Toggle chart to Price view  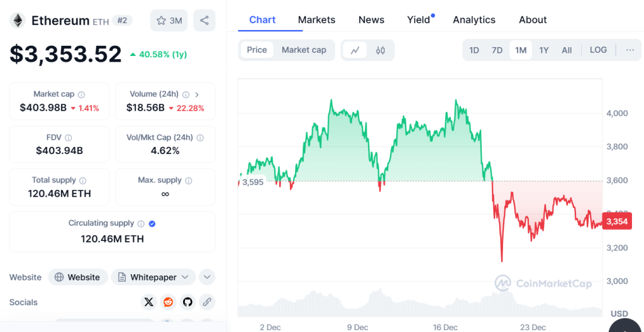coord(257,50)
